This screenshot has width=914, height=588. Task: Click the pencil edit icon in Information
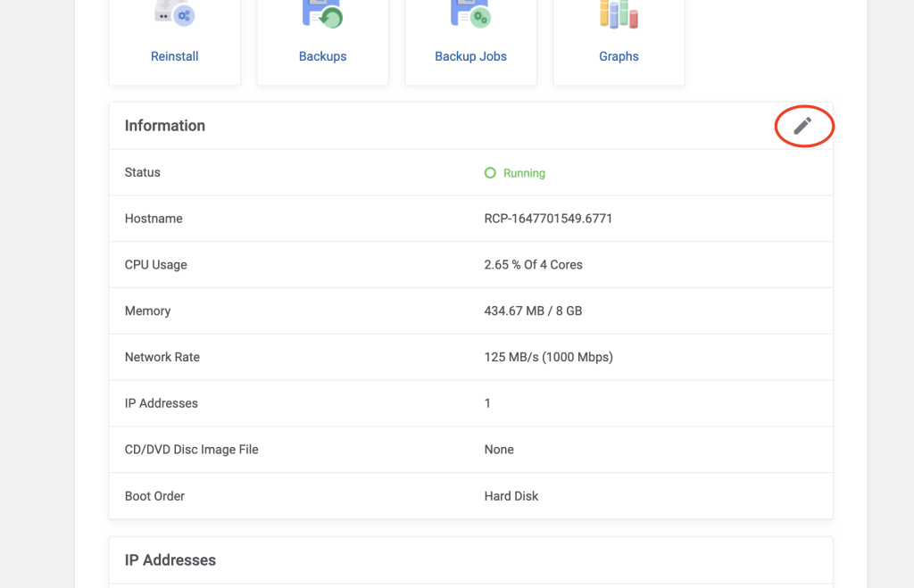pyautogui.click(x=802, y=126)
